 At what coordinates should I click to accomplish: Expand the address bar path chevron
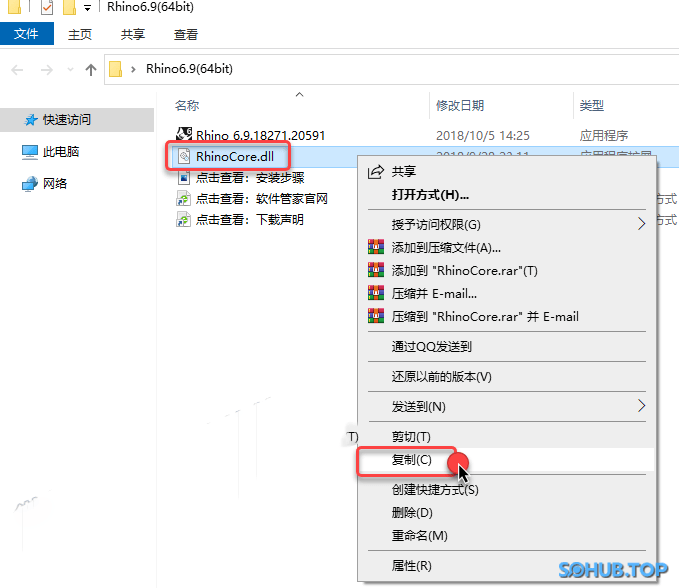tap(133, 69)
